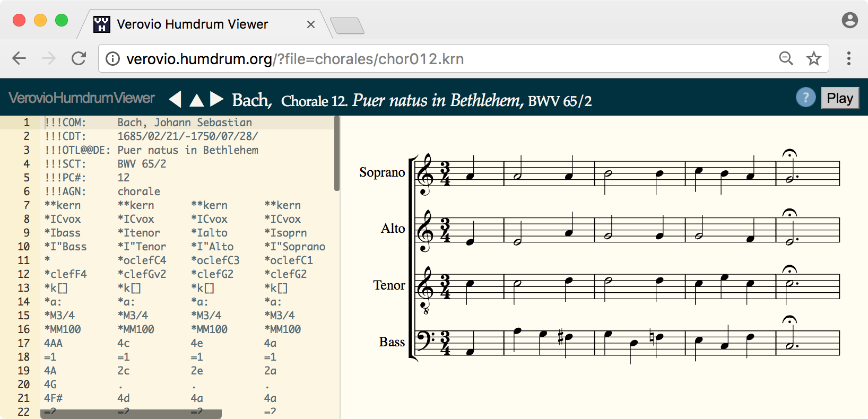
Task: Click '*Isoprn' in line 9
Action: click(x=285, y=233)
